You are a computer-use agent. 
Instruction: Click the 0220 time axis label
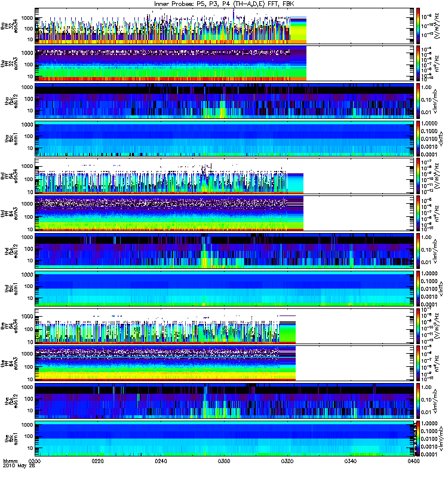point(98,461)
